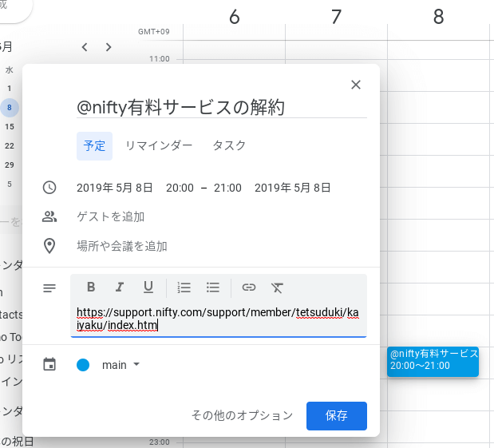Change the start date 2019年 5月 8日

coord(115,188)
